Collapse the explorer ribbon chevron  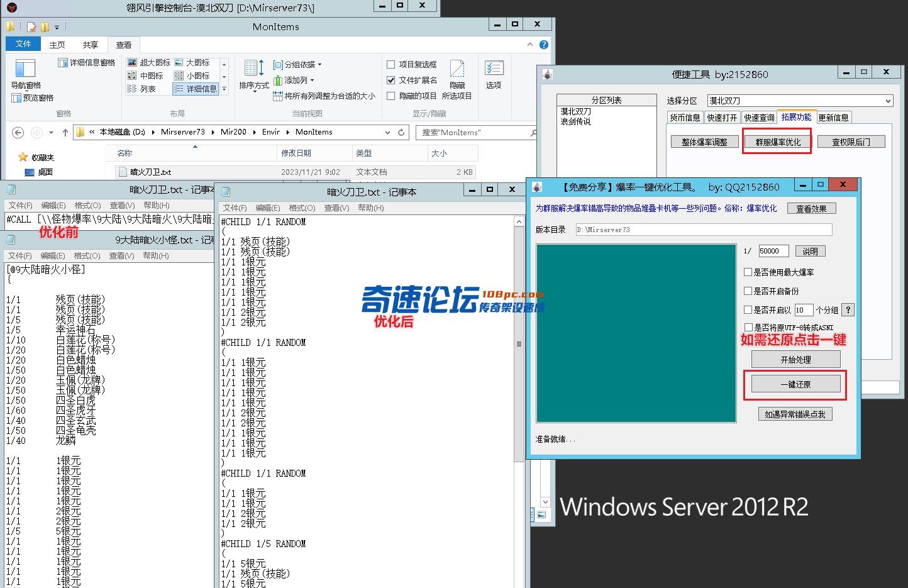[530, 45]
